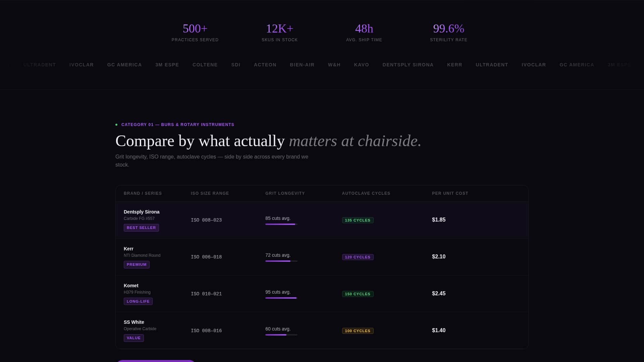The height and width of the screenshot is (362, 644).
Task: Click the $1.85 unit cost
Action: click(x=439, y=220)
